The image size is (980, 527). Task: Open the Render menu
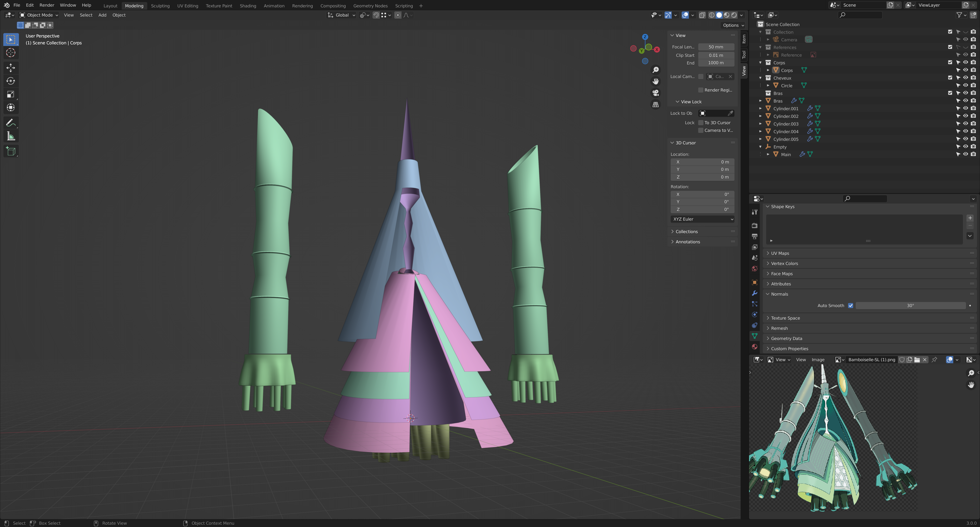click(x=47, y=5)
